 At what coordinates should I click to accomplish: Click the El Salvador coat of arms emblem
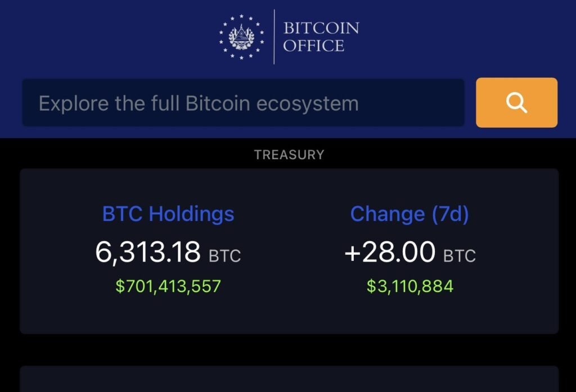(x=241, y=37)
